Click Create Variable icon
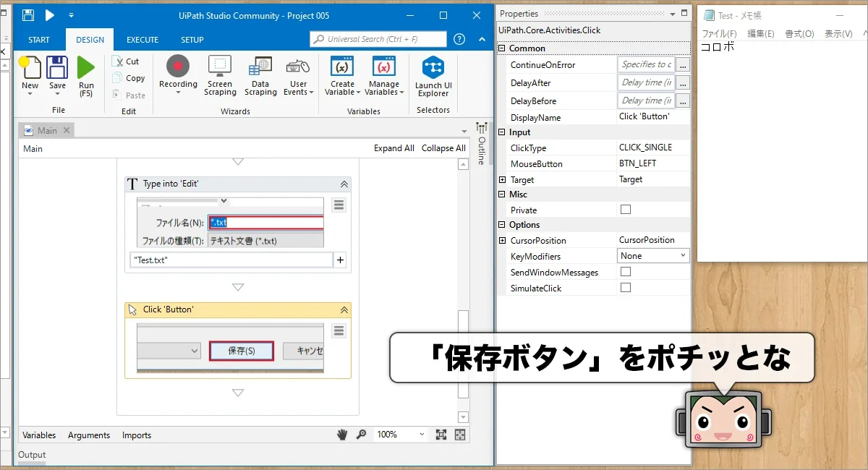 point(342,66)
